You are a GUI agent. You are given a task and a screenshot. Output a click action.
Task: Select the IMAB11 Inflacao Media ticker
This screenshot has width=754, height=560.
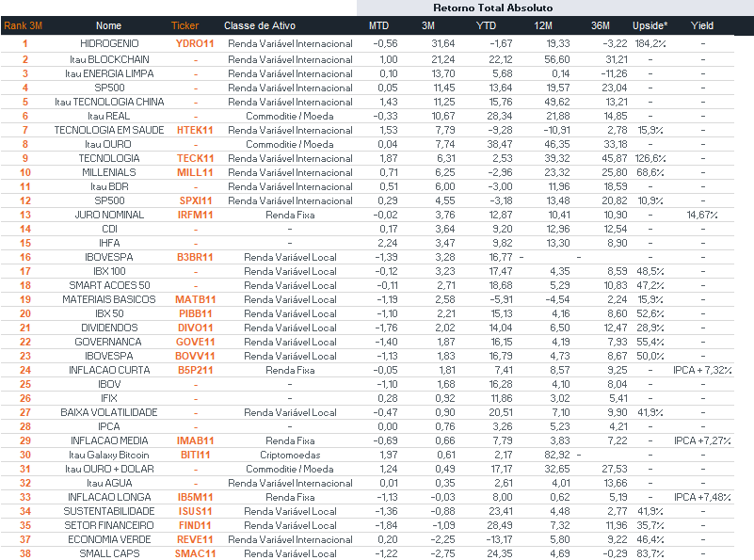[x=196, y=440]
